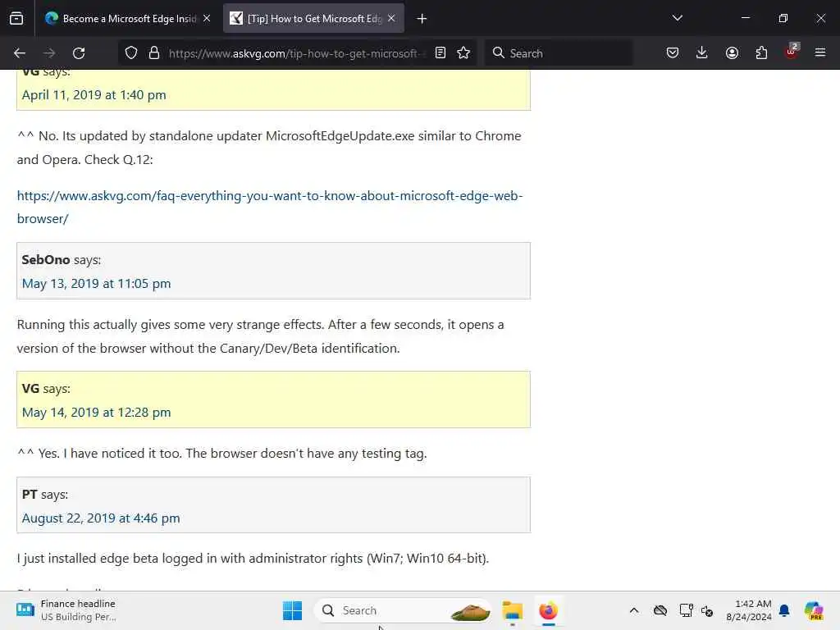Open the notification bell
Image resolution: width=840 pixels, height=630 pixels.
point(784,610)
